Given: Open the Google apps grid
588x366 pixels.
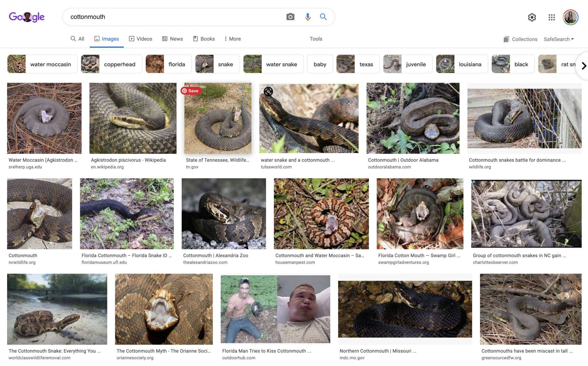Looking at the screenshot, I should click(x=552, y=17).
